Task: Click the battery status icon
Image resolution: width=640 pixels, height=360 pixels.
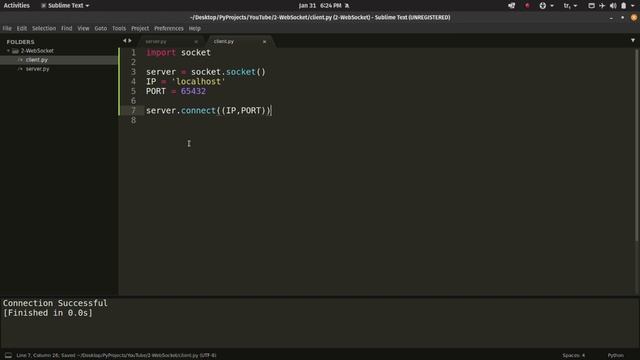Action: (x=624, y=6)
